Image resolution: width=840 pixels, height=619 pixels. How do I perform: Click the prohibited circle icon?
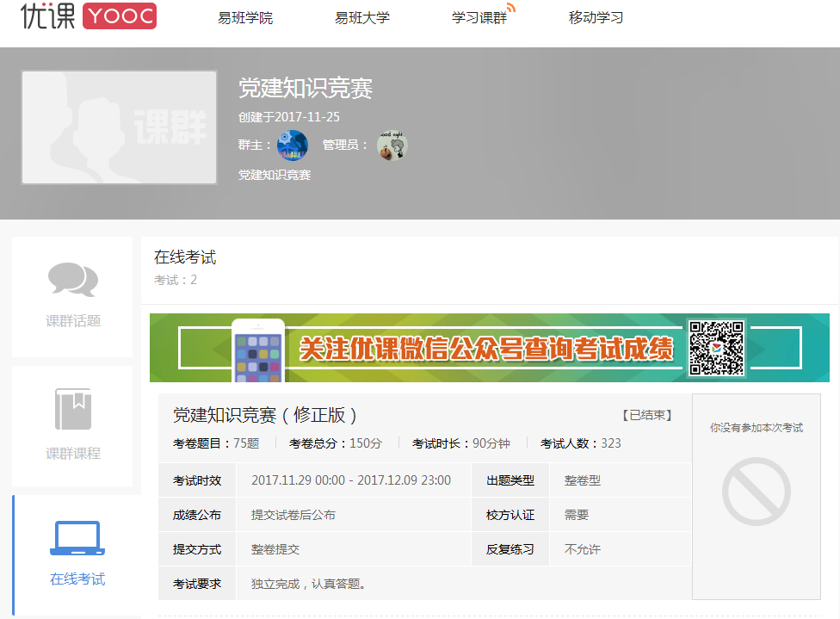pyautogui.click(x=756, y=492)
